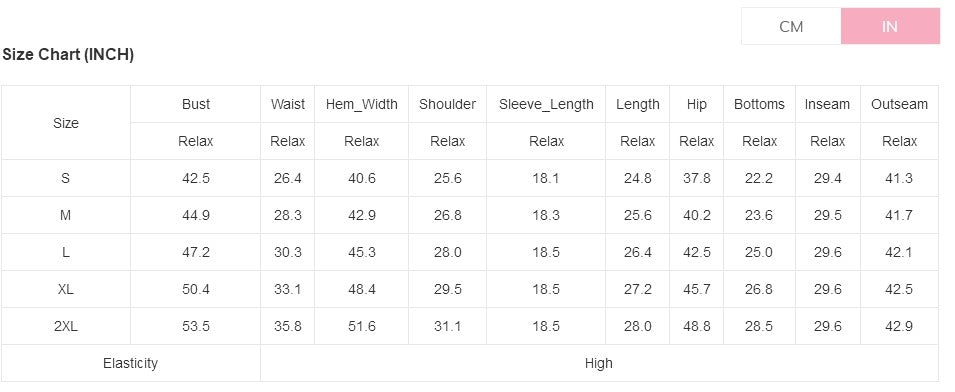
Task: Select the S size row label
Action: point(66,178)
